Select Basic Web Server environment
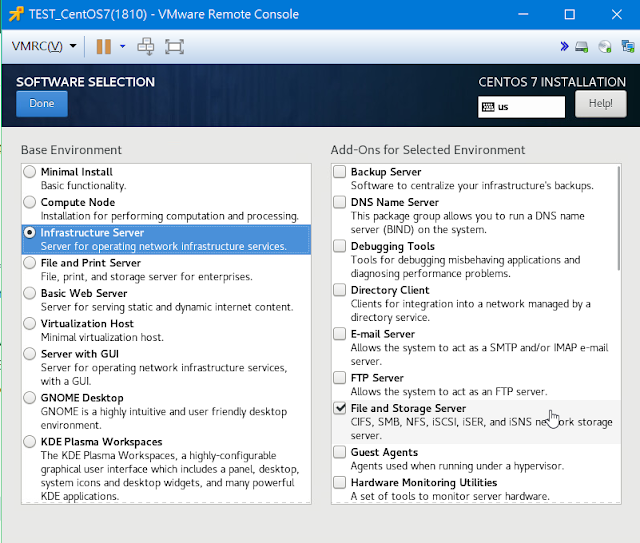 pyautogui.click(x=29, y=293)
